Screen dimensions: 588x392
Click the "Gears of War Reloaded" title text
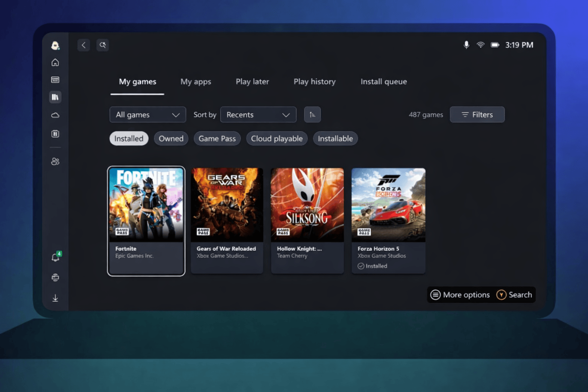coord(226,248)
